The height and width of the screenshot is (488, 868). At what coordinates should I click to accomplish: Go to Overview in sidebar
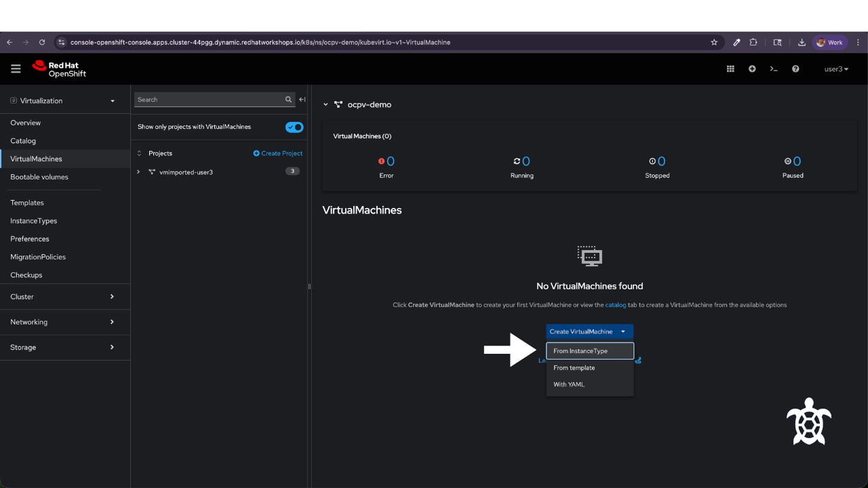[26, 123]
